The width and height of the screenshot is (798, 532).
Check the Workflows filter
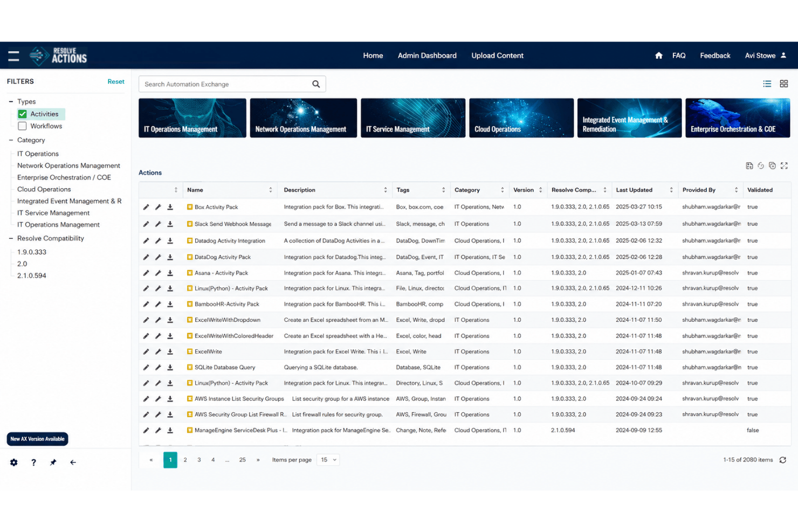click(22, 126)
